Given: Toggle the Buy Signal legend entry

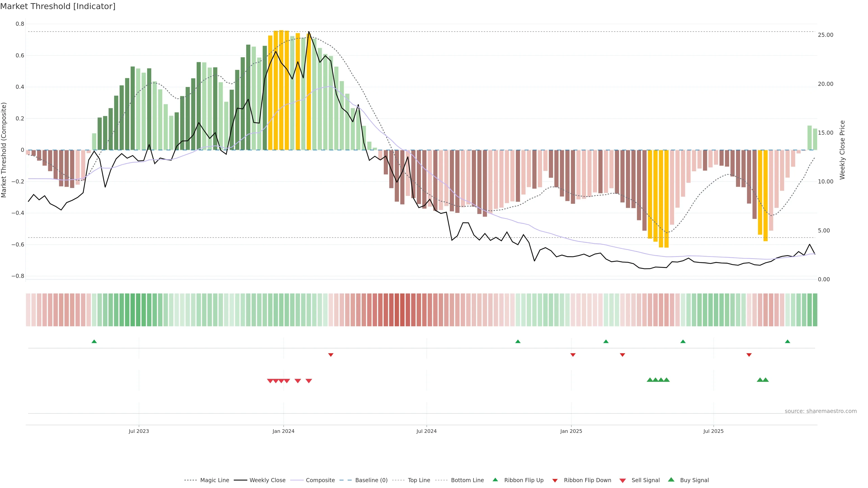Looking at the screenshot, I should click(x=694, y=480).
